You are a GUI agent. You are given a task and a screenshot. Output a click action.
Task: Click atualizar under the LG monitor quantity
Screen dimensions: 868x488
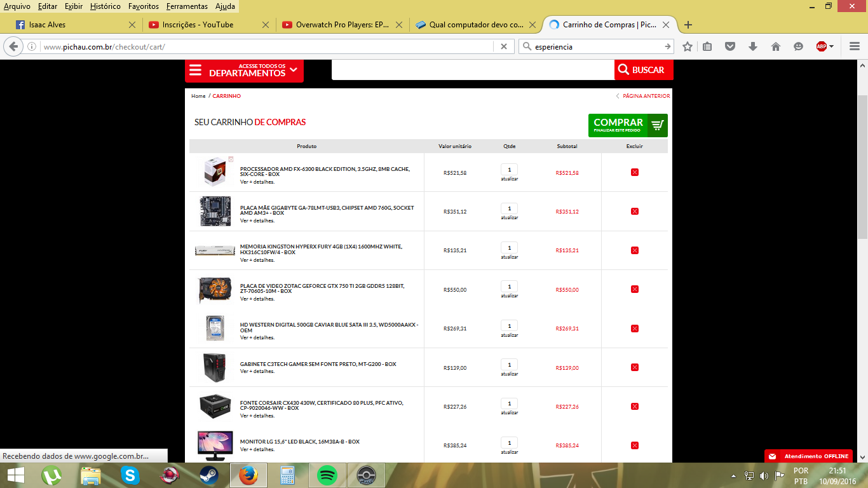pyautogui.click(x=509, y=452)
